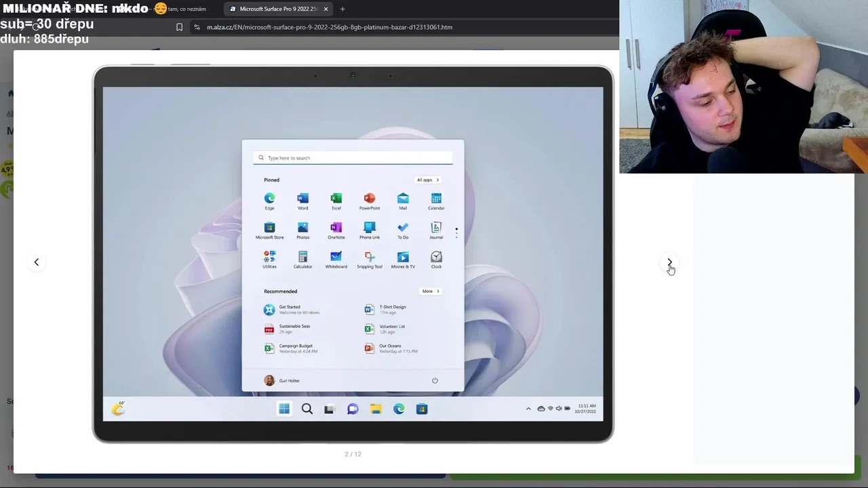
Task: Click the weather widget on the taskbar
Action: click(x=119, y=408)
